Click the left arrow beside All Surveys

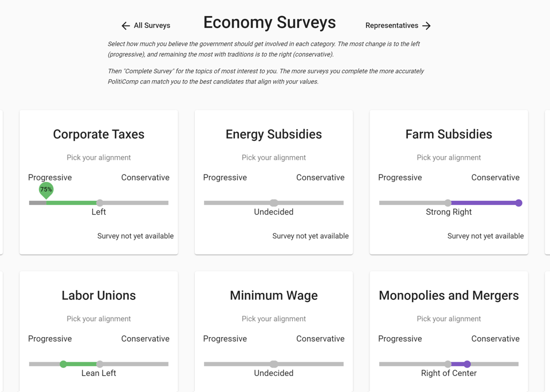125,26
